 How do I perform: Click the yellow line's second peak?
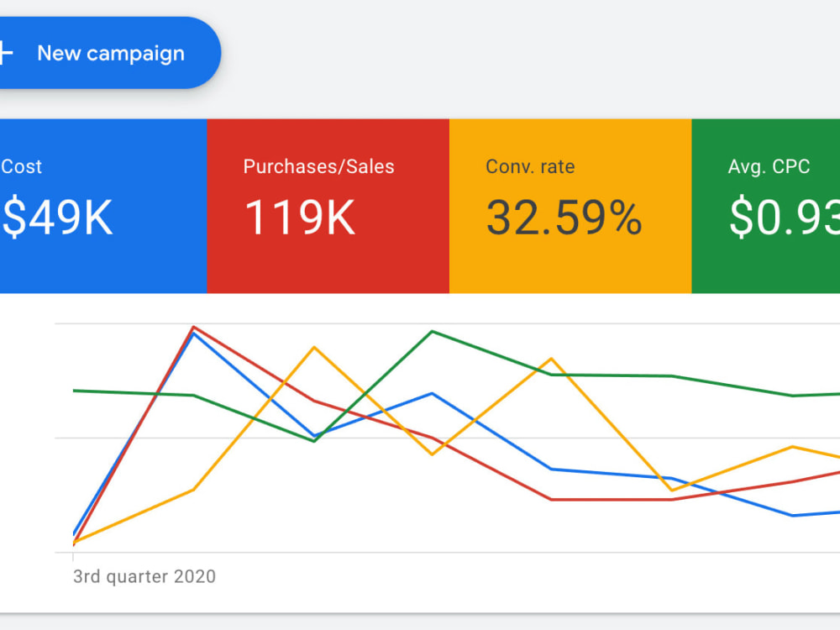tap(551, 359)
